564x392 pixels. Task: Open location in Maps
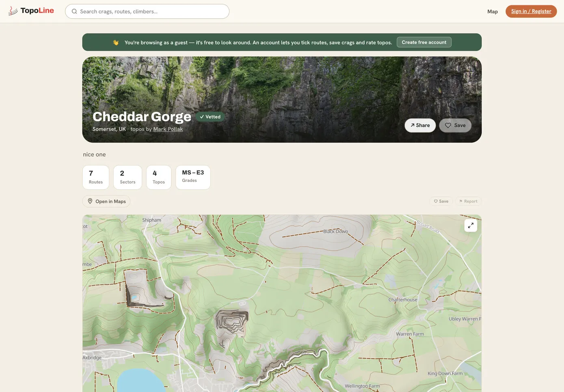[x=106, y=201]
